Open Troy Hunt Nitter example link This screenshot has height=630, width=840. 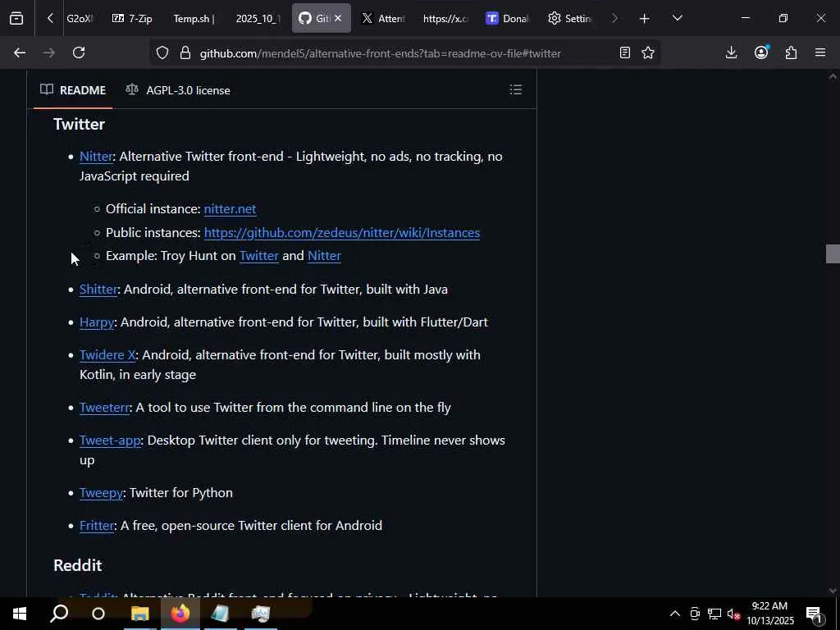(x=324, y=256)
